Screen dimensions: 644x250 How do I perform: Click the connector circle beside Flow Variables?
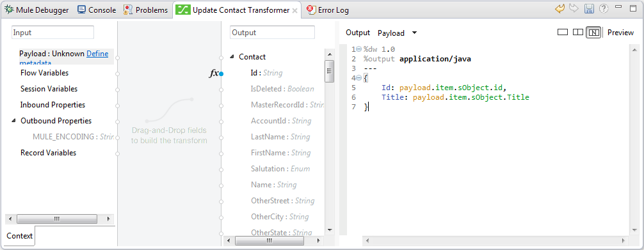(117, 74)
